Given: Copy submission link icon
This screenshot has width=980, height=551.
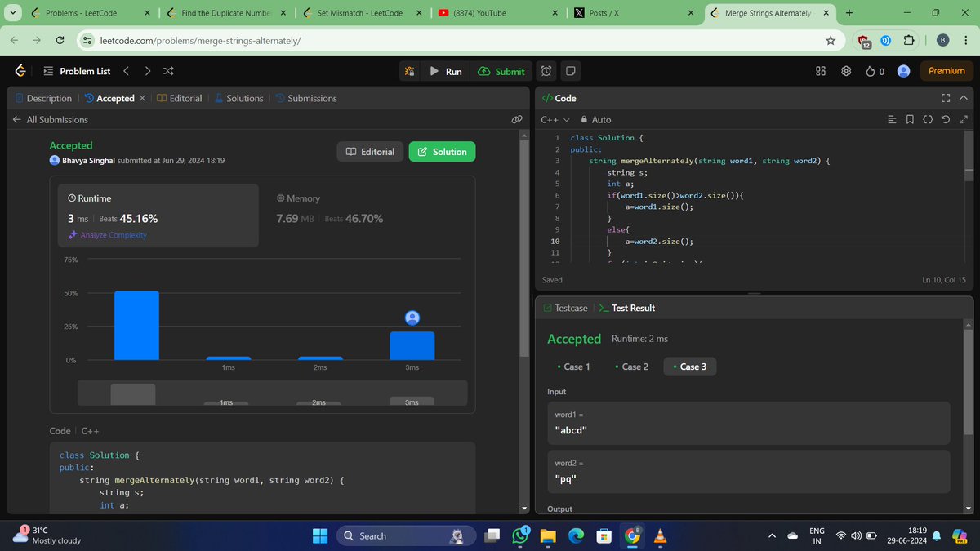Looking at the screenshot, I should pyautogui.click(x=516, y=119).
